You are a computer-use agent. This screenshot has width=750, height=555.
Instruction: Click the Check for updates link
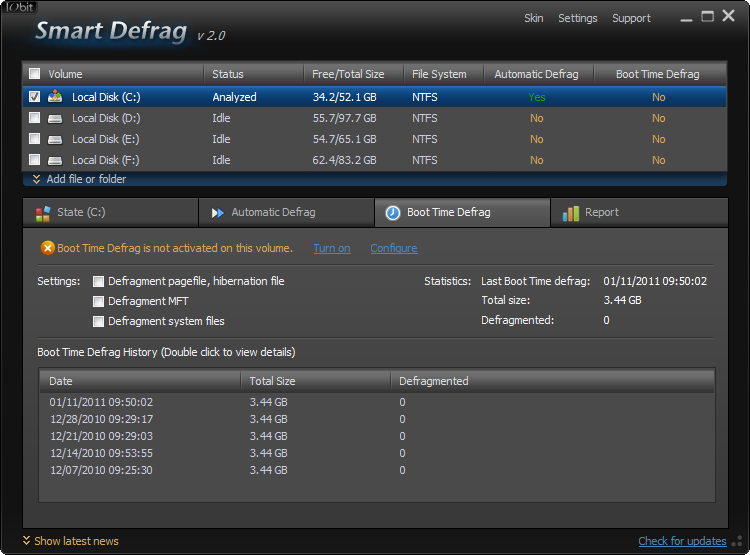(x=682, y=541)
